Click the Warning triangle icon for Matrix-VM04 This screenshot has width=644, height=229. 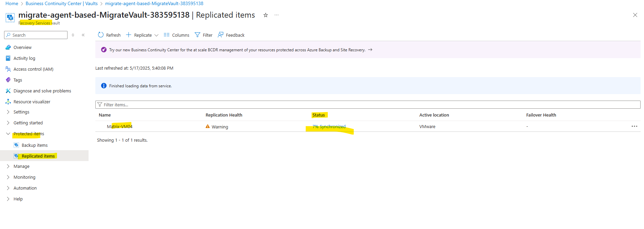click(208, 126)
